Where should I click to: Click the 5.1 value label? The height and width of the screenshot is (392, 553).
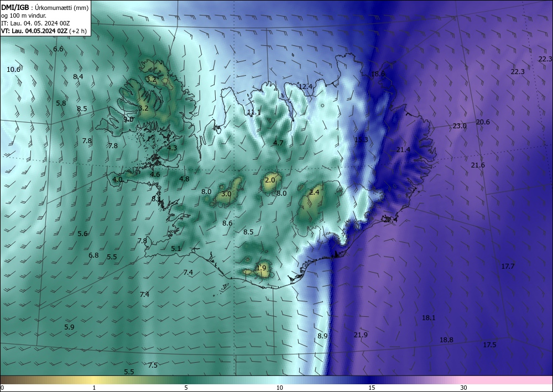point(176,249)
